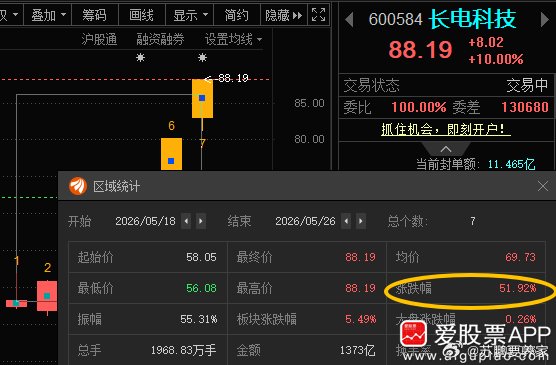This screenshot has height=365, width=556.
Task: Click the 总个数 count value 7
Action: (473, 221)
